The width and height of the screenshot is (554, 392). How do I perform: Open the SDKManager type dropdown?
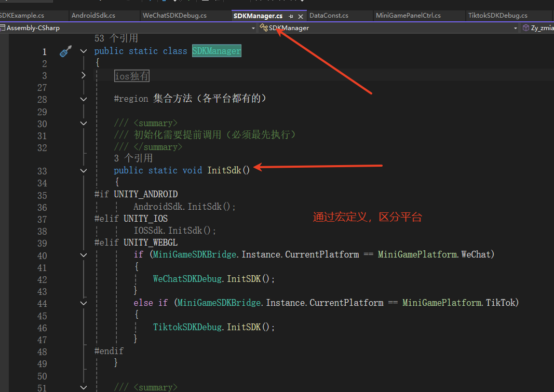click(515, 28)
